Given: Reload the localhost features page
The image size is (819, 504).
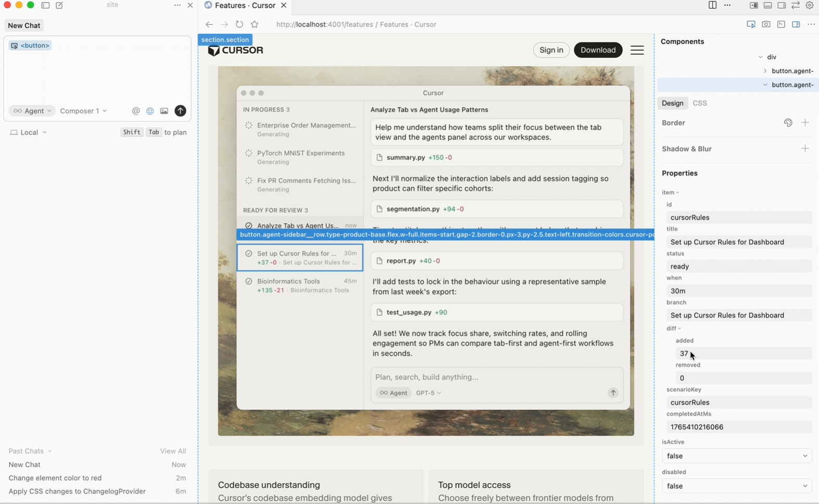Looking at the screenshot, I should [x=240, y=24].
